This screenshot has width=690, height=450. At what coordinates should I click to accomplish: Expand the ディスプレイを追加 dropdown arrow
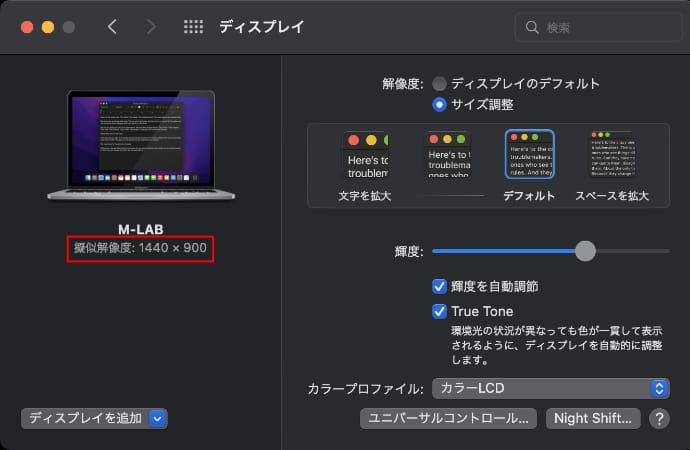click(x=157, y=418)
